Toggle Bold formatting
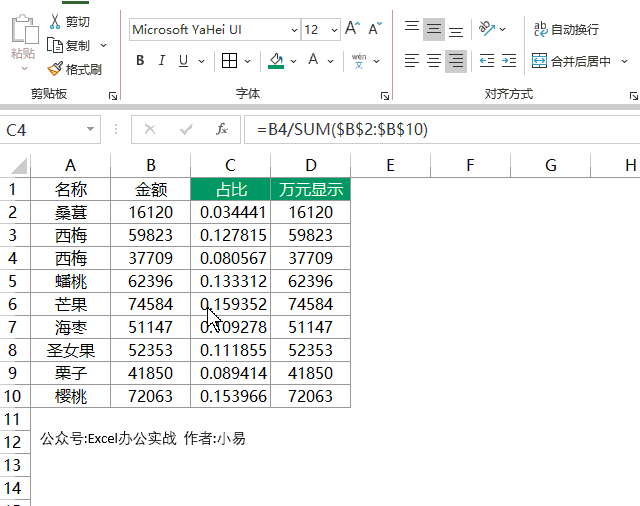Screen dimensions: 640x506 tap(140, 61)
